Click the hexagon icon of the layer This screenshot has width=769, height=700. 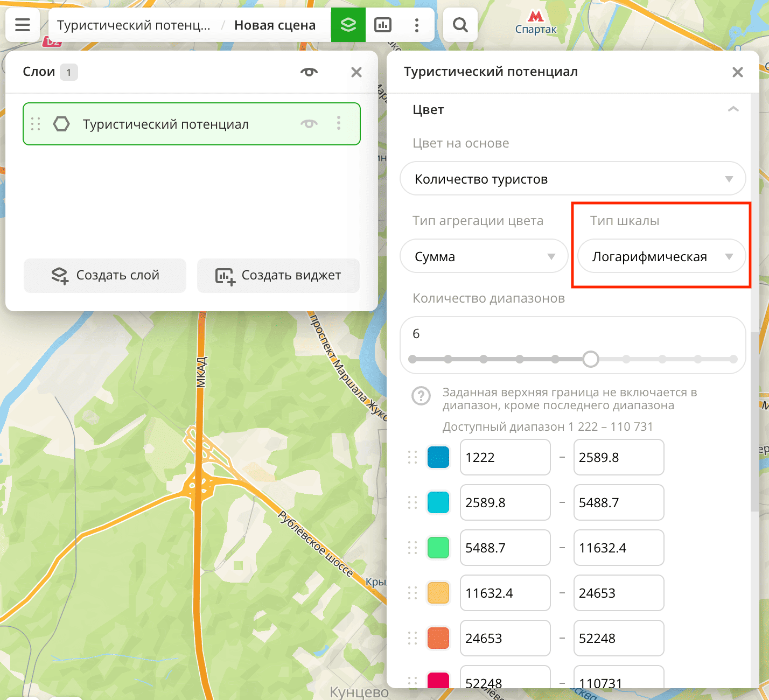(x=61, y=124)
